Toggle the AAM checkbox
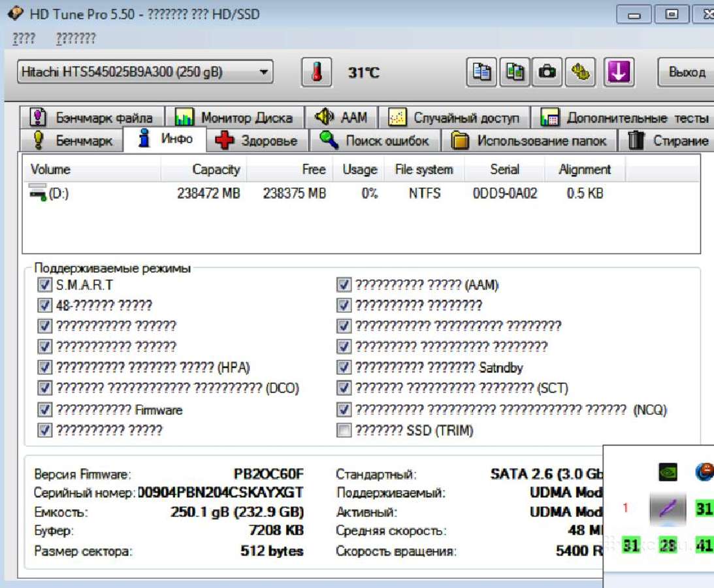Image resolution: width=714 pixels, height=588 pixels. click(x=344, y=285)
